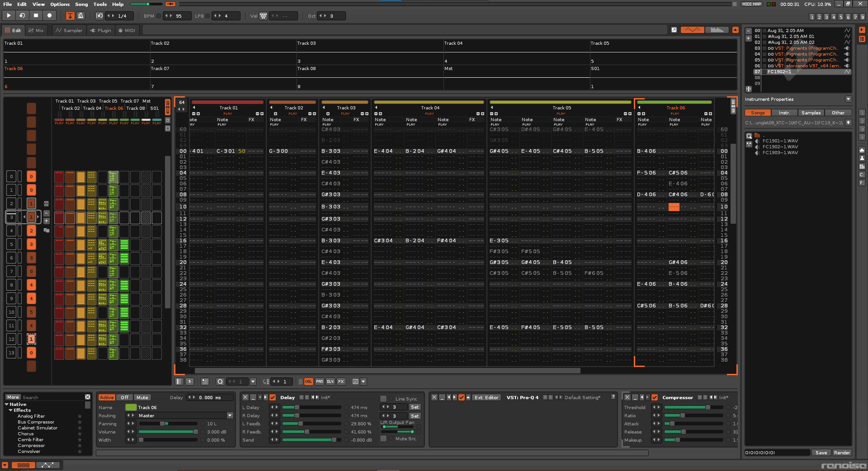Click the DLY column toggle icon
The image size is (868, 471).
tap(330, 382)
